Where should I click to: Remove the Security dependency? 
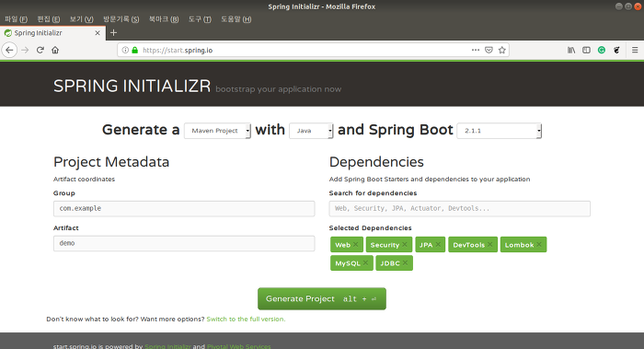click(x=405, y=245)
